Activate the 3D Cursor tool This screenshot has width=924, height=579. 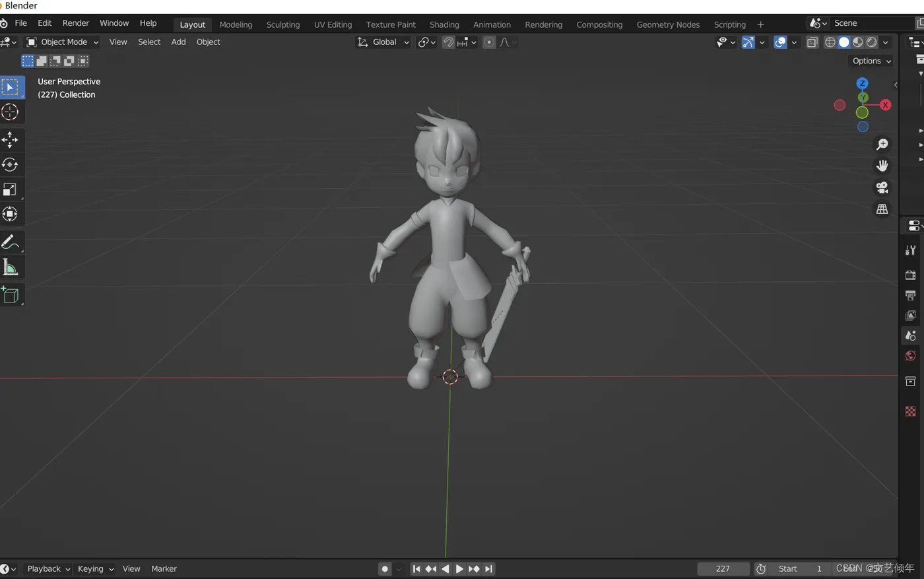click(10, 112)
